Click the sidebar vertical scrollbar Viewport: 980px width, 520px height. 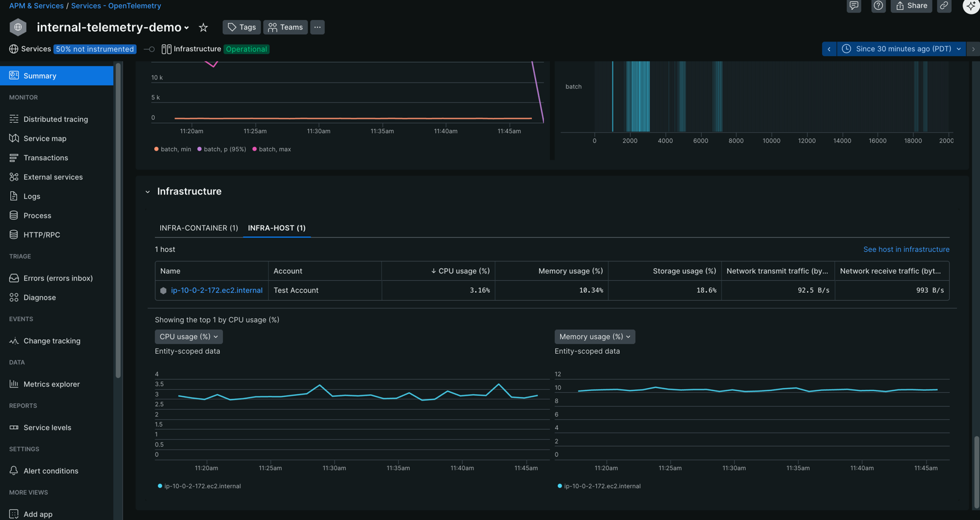click(x=118, y=221)
